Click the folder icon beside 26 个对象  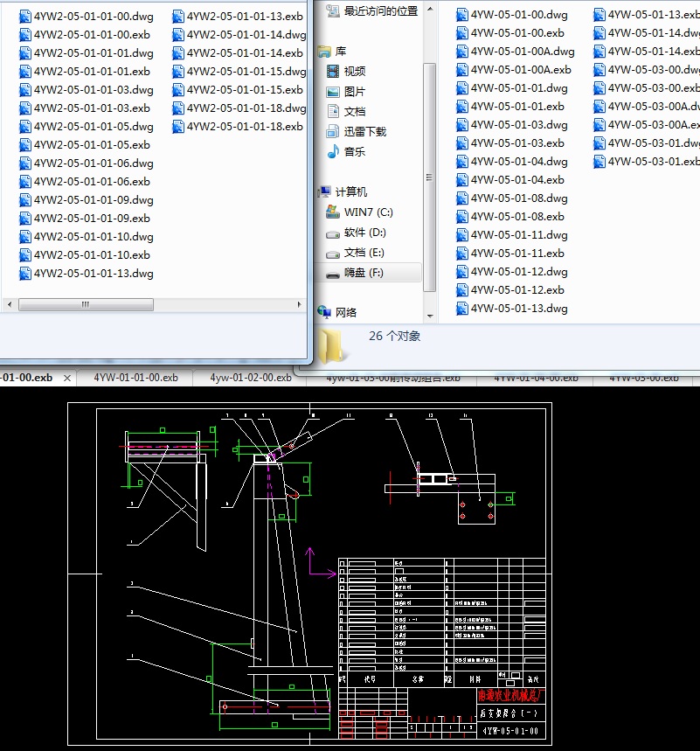(333, 345)
